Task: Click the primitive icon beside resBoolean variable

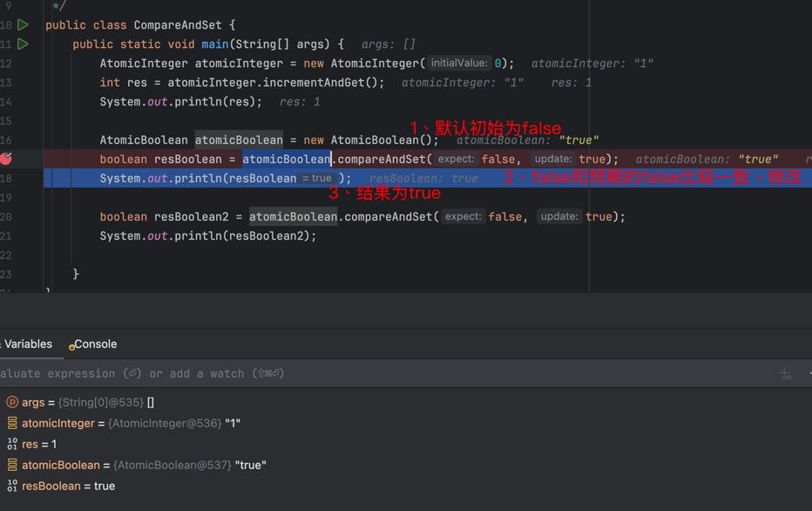Action: 12,487
